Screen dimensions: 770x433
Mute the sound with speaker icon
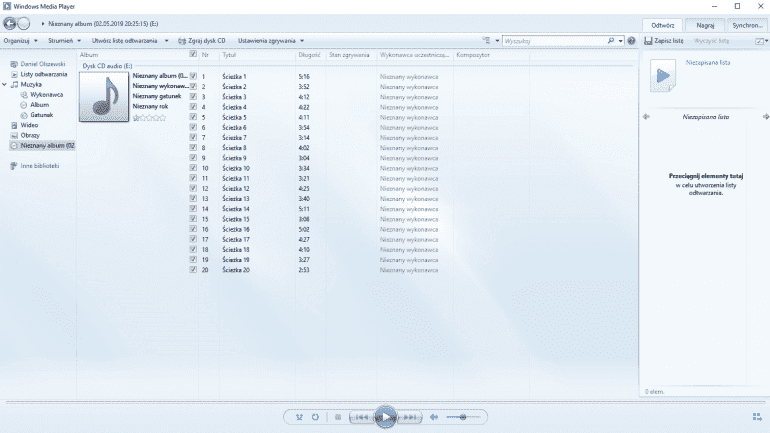click(434, 417)
